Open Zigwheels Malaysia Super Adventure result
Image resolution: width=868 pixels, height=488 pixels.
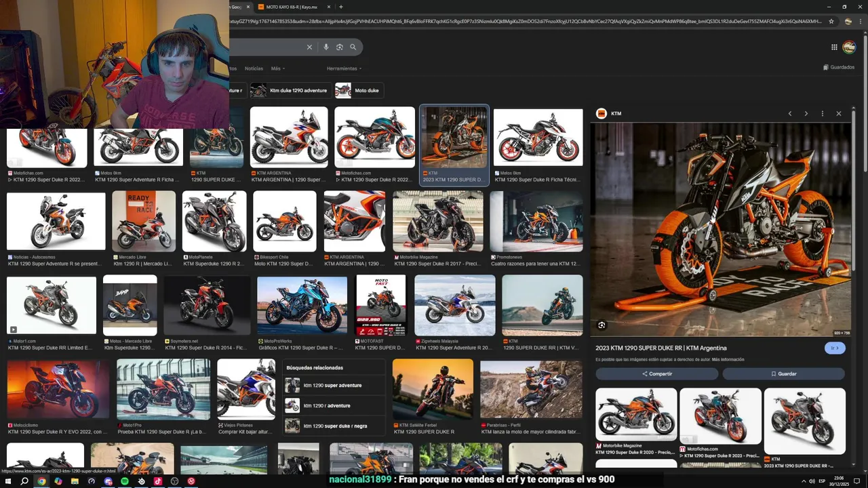pyautogui.click(x=455, y=305)
